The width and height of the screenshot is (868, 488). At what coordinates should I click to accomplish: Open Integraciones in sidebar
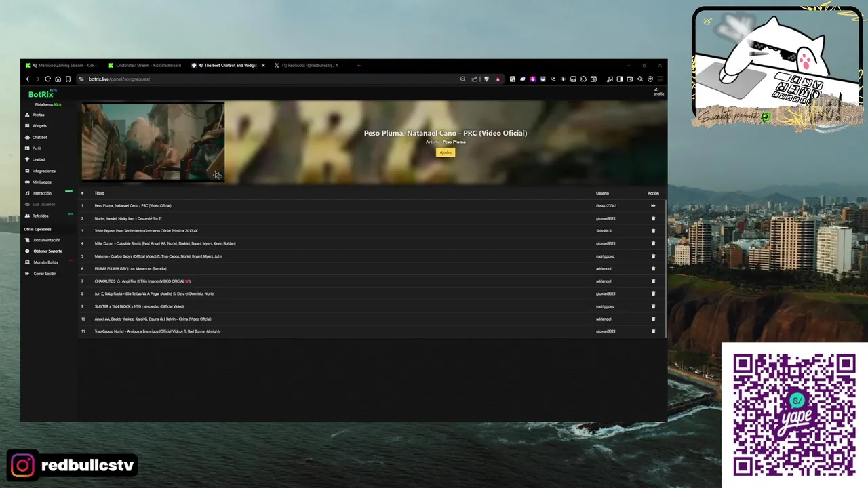(x=40, y=171)
